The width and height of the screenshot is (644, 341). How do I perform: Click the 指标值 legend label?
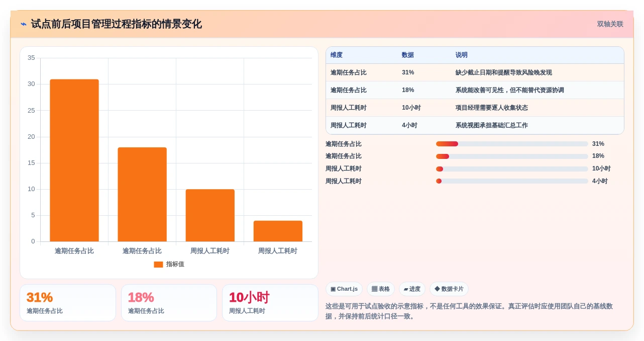point(175,265)
